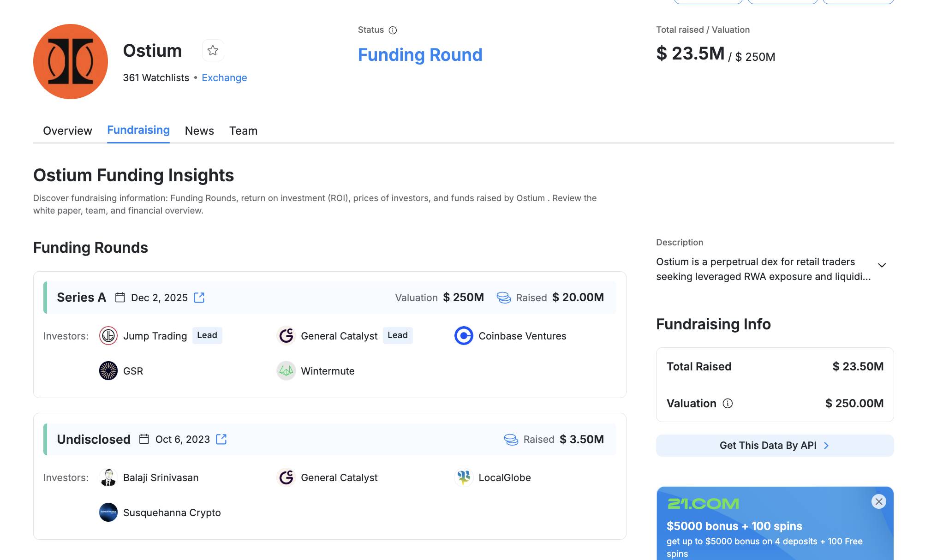Expand the Ostium description text

(882, 265)
